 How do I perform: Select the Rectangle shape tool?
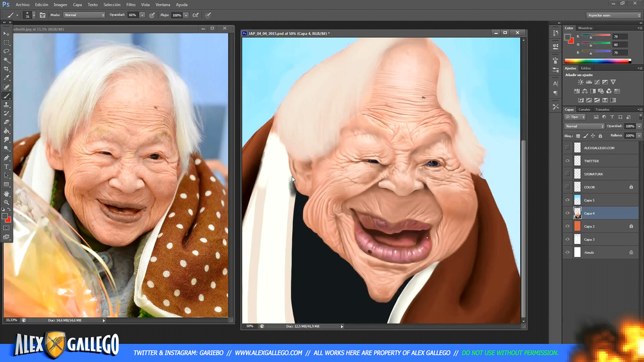coord(6,185)
